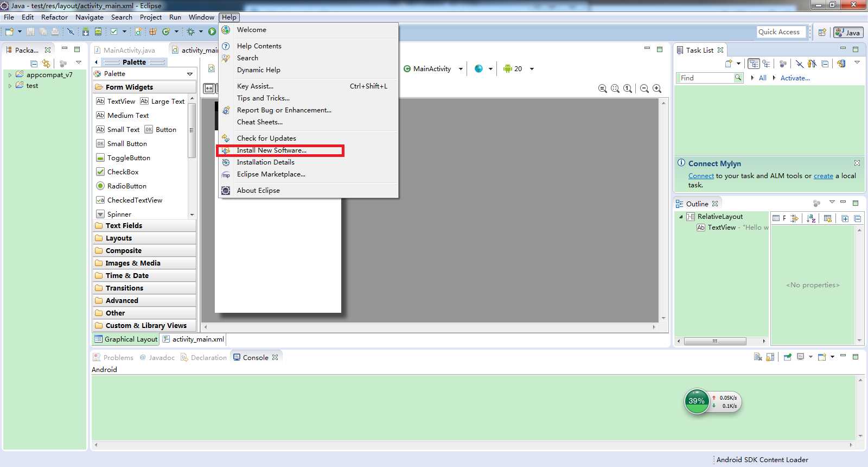This screenshot has width=868, height=467.
Task: Switch to the activity_main.xml source tab
Action: coord(193,339)
